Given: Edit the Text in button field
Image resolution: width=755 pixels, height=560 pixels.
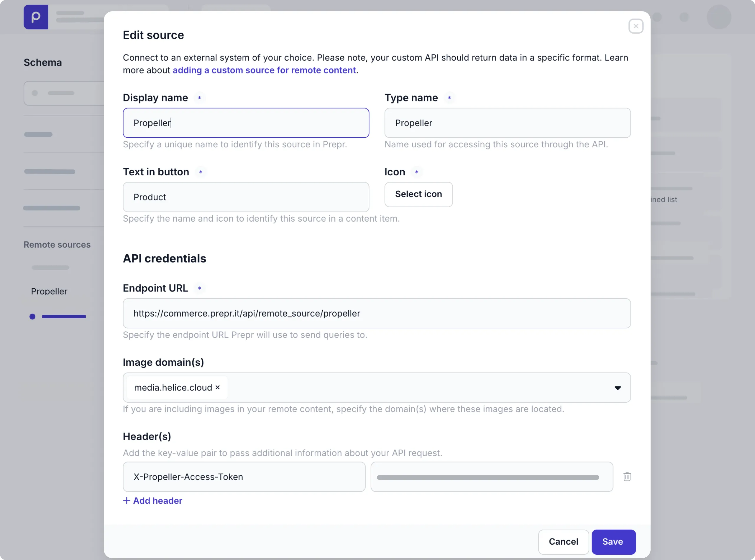Looking at the screenshot, I should tap(246, 197).
